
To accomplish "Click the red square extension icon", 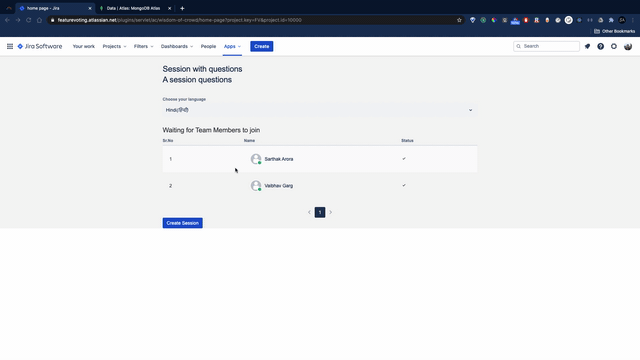I will point(526,20).
